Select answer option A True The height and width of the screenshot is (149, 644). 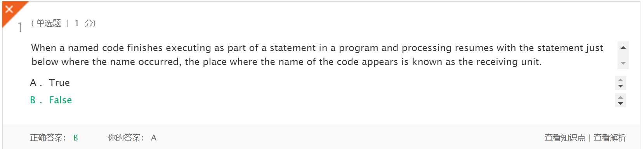pyautogui.click(x=50, y=83)
